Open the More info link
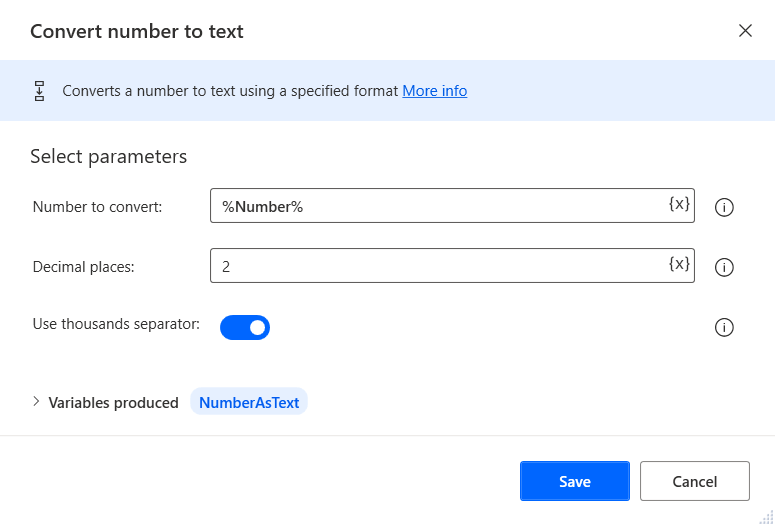Viewport: 775px width, 526px height. (434, 91)
